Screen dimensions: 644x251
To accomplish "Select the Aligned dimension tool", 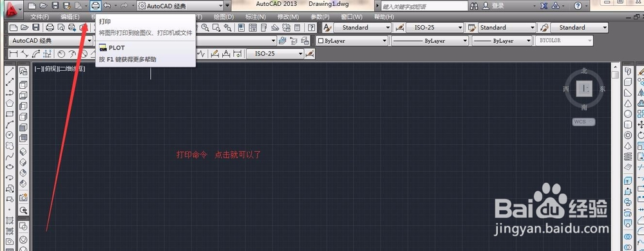I will [x=24, y=53].
